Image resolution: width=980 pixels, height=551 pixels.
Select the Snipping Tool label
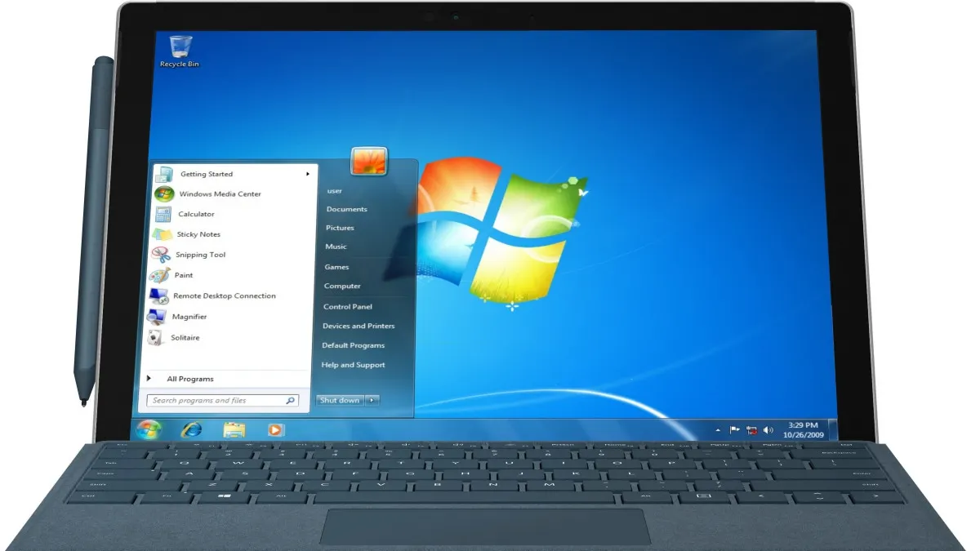click(201, 255)
